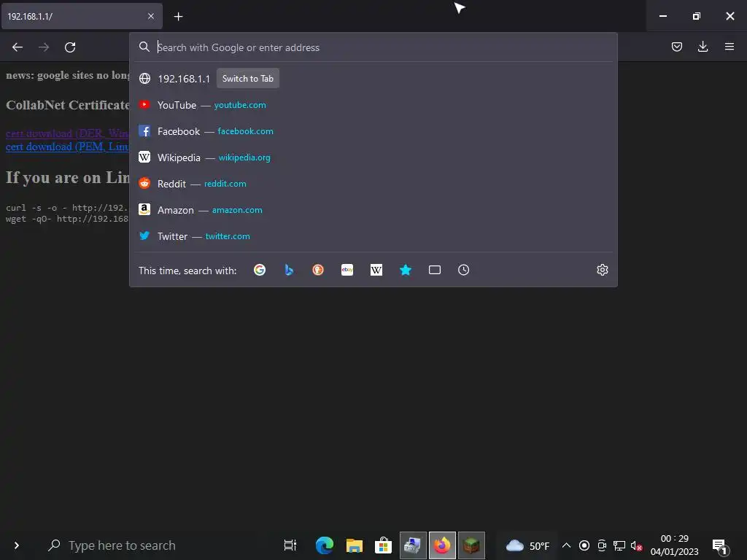
Task: Choose the Facebook suggestion
Action: 373,131
